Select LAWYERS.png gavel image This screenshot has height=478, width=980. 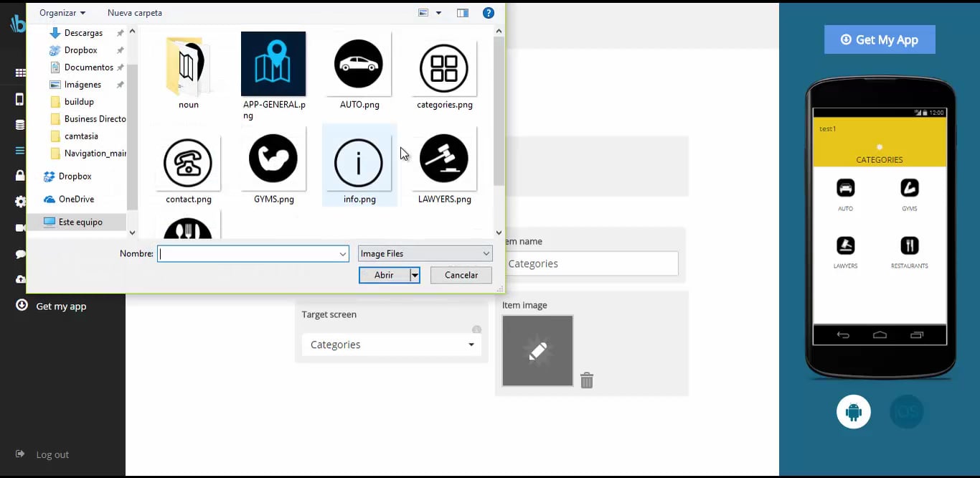pyautogui.click(x=444, y=165)
